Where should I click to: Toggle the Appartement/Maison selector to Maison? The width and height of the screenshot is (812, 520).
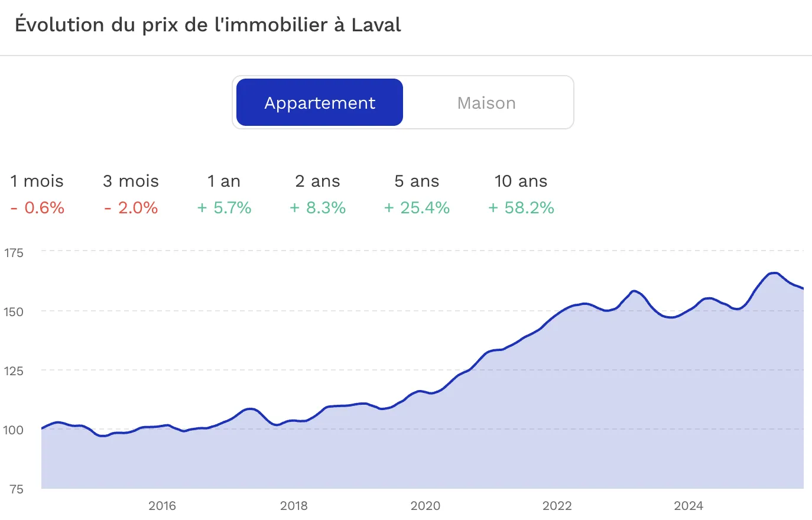486,102
